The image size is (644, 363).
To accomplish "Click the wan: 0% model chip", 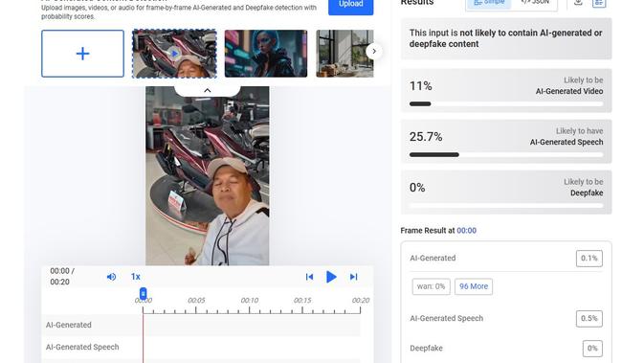I will 431,286.
